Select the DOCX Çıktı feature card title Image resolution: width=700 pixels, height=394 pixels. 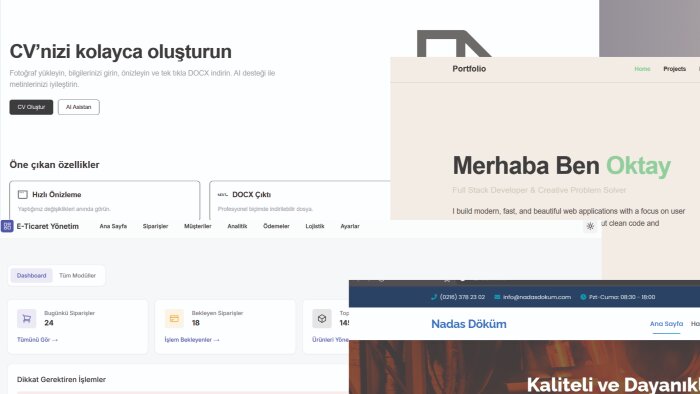(x=251, y=195)
